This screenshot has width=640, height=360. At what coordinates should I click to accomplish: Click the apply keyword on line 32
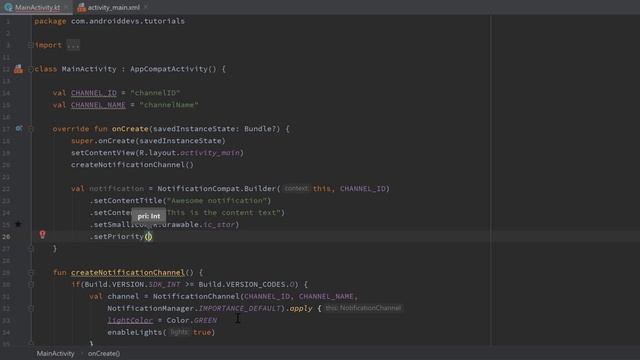coord(301,308)
